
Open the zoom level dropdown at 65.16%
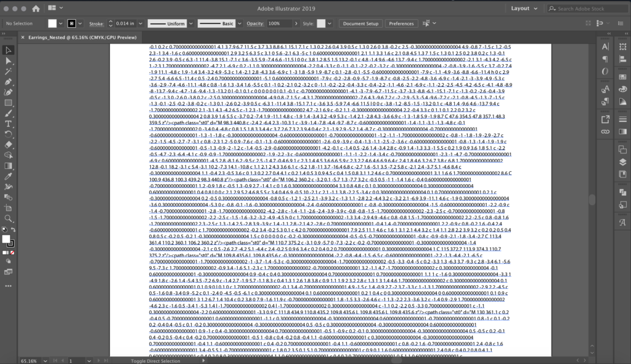coord(45,361)
